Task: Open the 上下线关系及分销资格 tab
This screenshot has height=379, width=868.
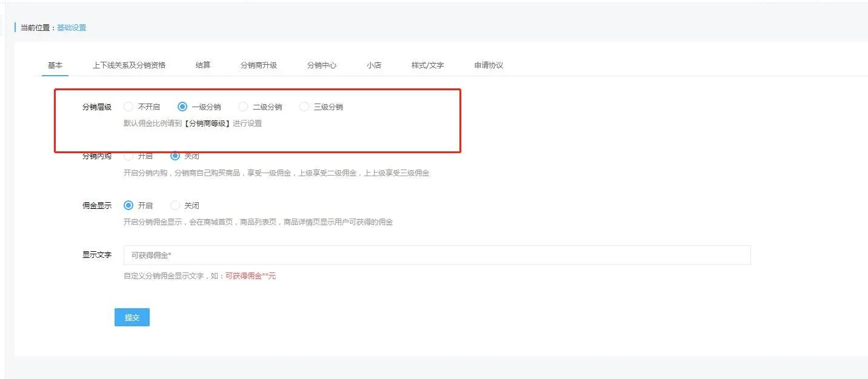Action: (x=129, y=65)
